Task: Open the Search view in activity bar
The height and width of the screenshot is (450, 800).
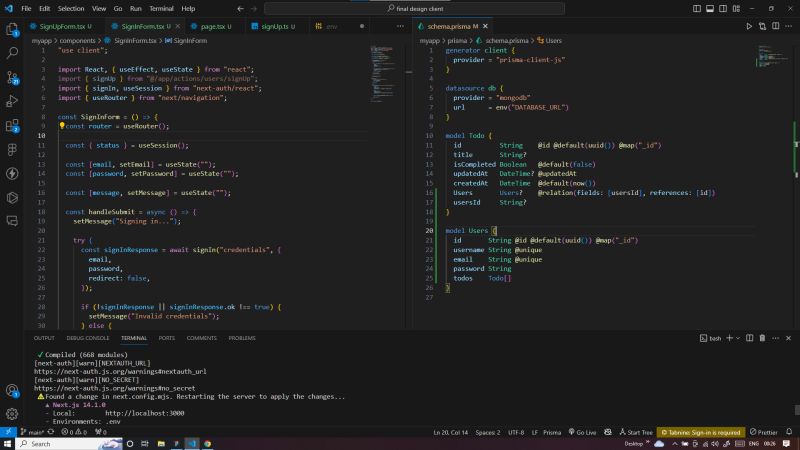Action: 12,54
